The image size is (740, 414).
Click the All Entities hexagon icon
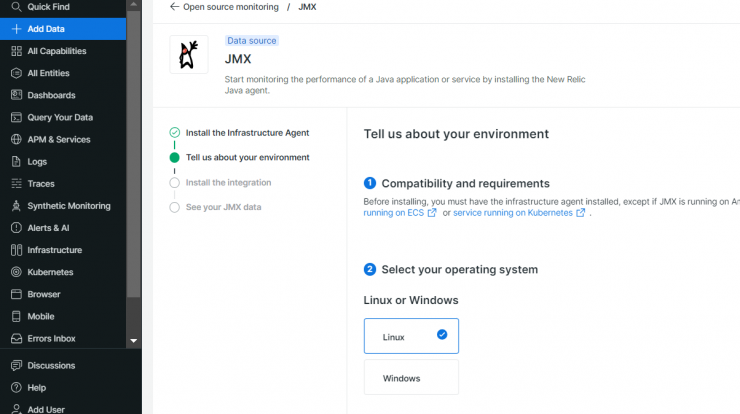(x=16, y=73)
